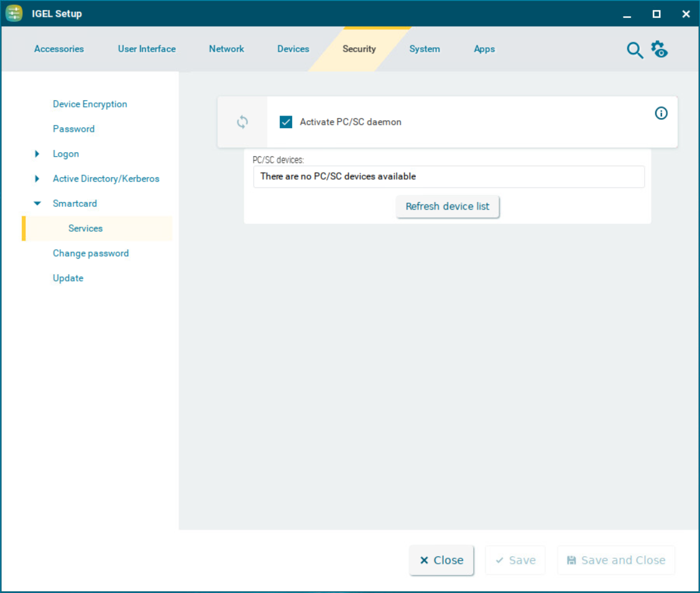Select Update in the sidebar
The height and width of the screenshot is (593, 700).
(68, 278)
